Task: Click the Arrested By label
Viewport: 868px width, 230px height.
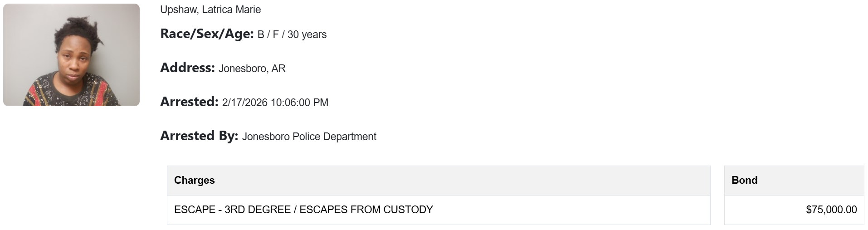Action: (199, 136)
